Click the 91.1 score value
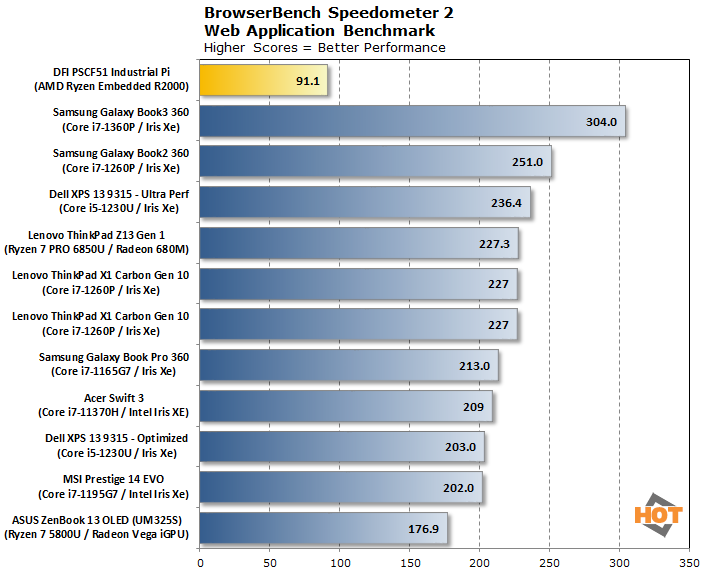 pyautogui.click(x=307, y=81)
